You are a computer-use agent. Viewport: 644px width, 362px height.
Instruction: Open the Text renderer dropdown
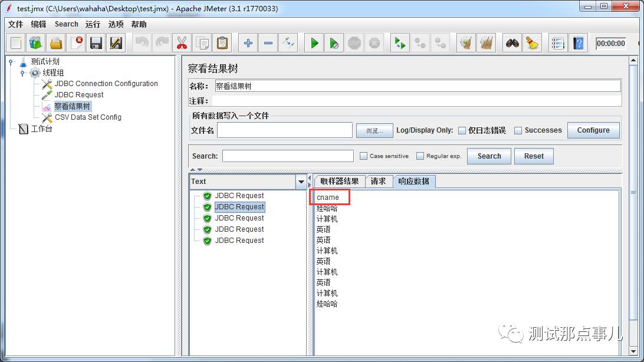coord(301,182)
